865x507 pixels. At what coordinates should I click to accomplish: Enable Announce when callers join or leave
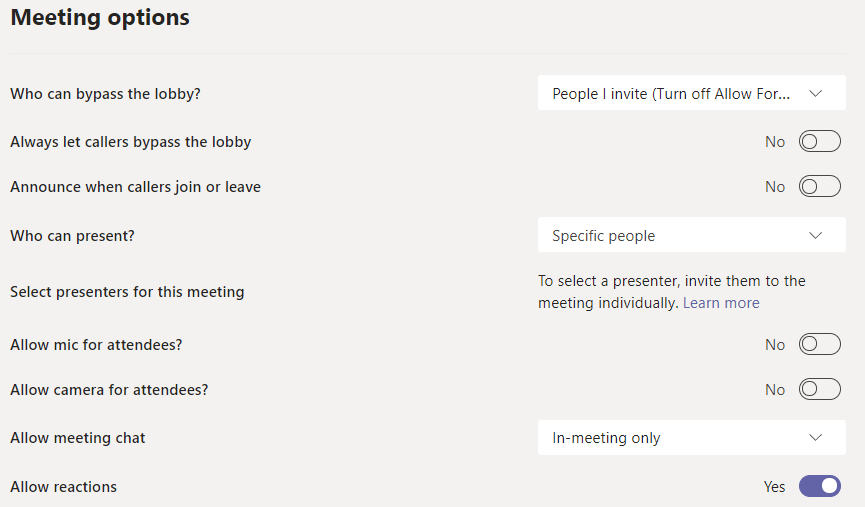pyautogui.click(x=819, y=187)
